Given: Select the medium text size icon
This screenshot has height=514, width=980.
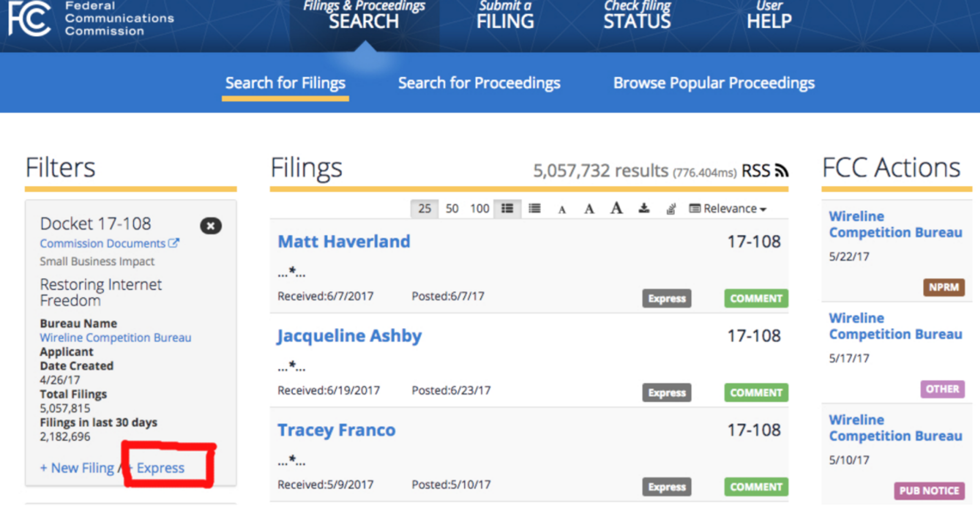Looking at the screenshot, I should pyautogui.click(x=589, y=209).
